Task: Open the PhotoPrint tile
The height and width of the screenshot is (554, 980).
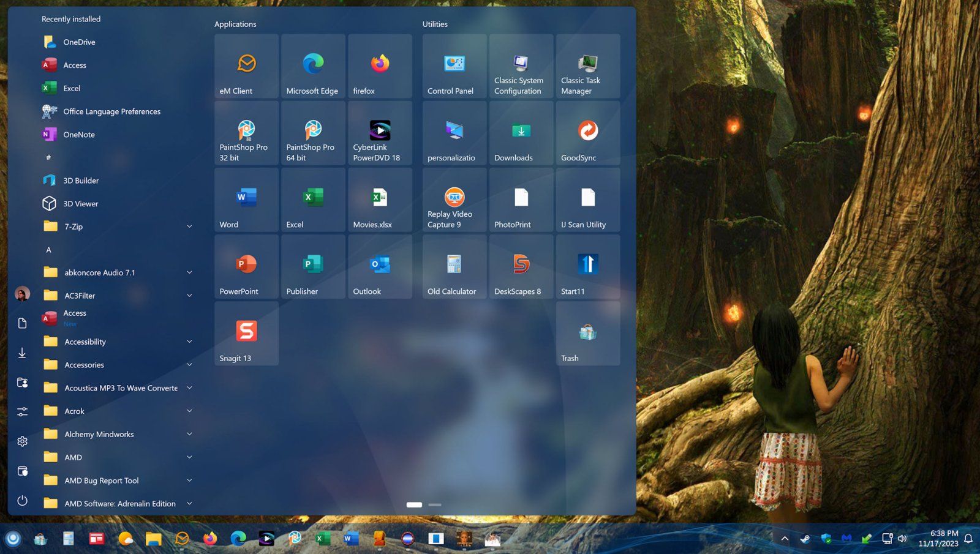Action: tap(521, 200)
